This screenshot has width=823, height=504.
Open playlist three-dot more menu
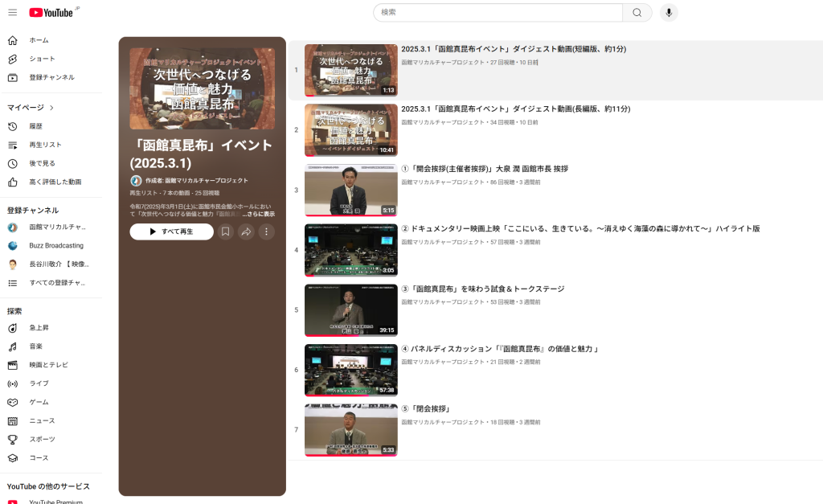(x=267, y=232)
